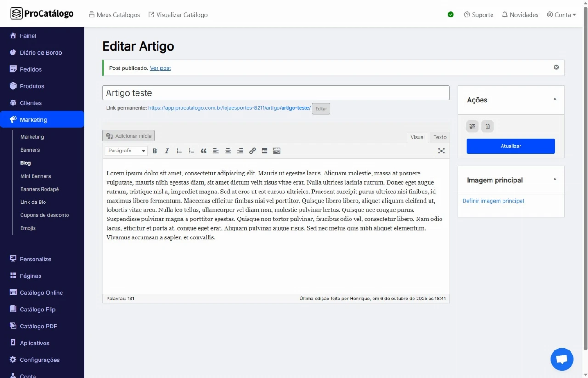Collapse the Imagem principal panel
Viewport: 588px width, 378px height.
554,179
